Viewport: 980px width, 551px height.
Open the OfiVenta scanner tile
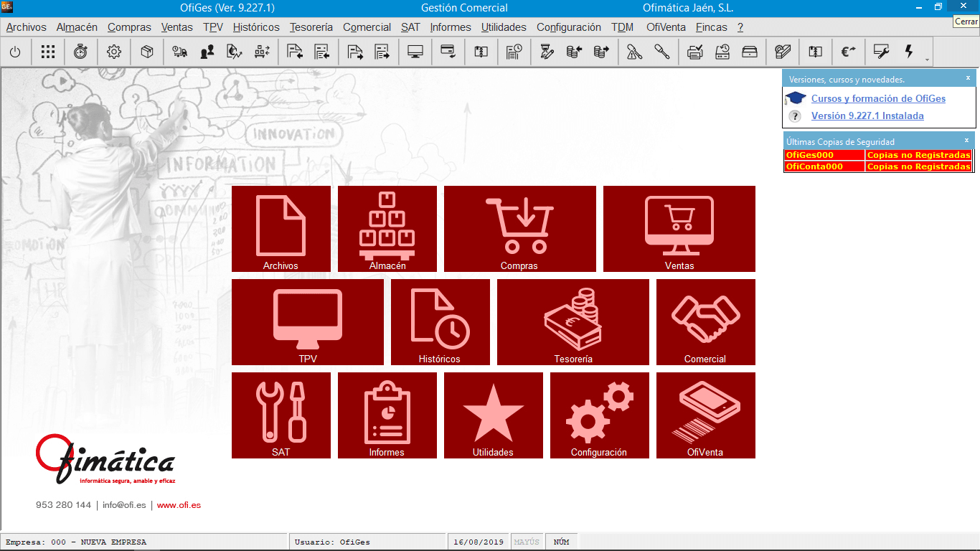tap(706, 415)
